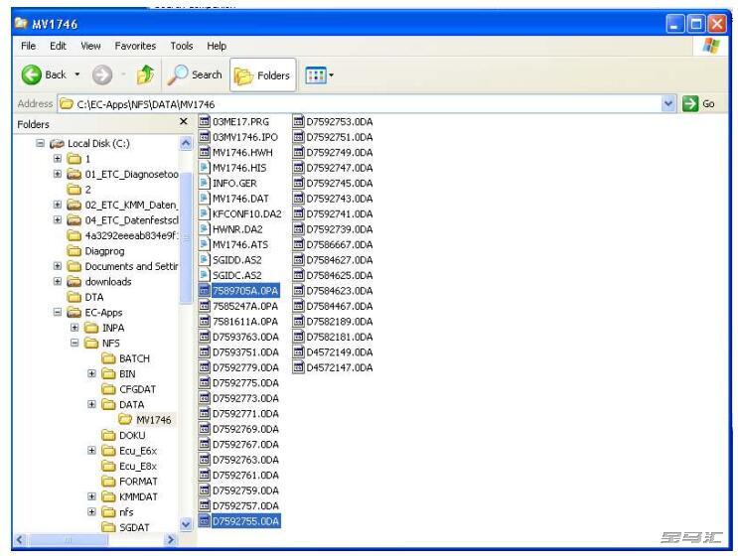This screenshot has height=560, width=738.
Task: Select the Diagprog folder icon
Action: click(x=74, y=251)
